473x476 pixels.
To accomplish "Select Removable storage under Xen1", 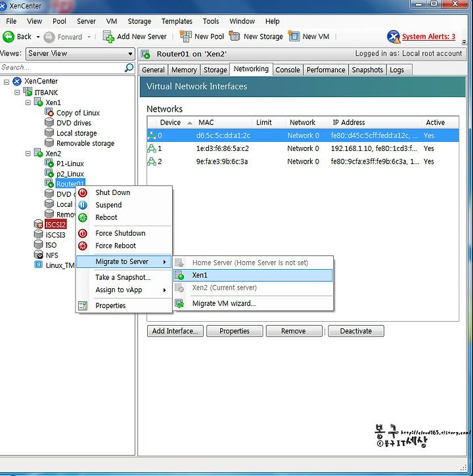I will pos(85,143).
